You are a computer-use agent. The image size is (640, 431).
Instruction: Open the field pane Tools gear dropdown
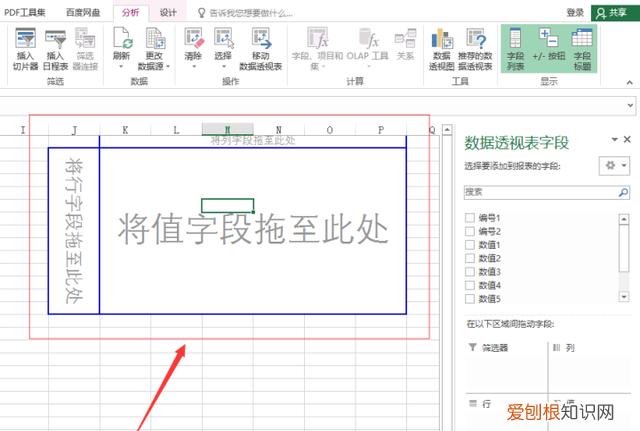tap(614, 166)
